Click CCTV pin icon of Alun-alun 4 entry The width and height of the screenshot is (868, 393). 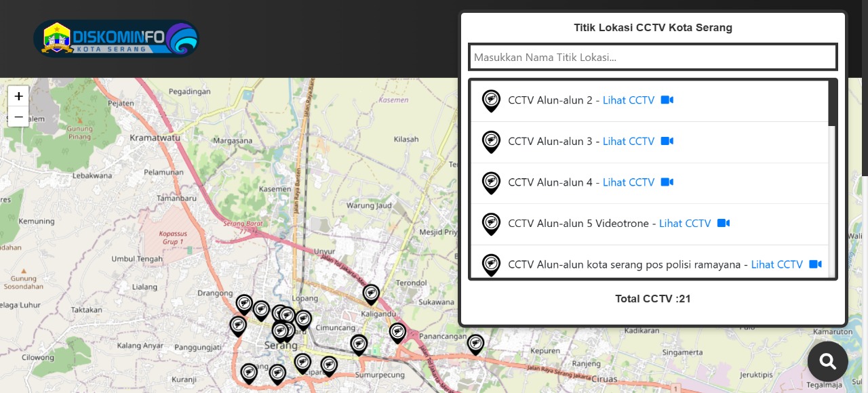[x=491, y=182]
